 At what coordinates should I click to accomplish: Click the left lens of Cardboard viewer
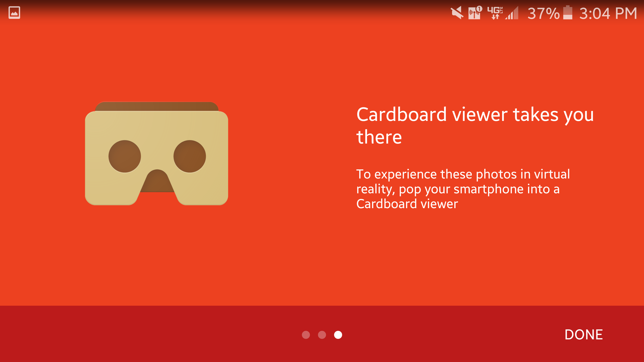pos(125,156)
